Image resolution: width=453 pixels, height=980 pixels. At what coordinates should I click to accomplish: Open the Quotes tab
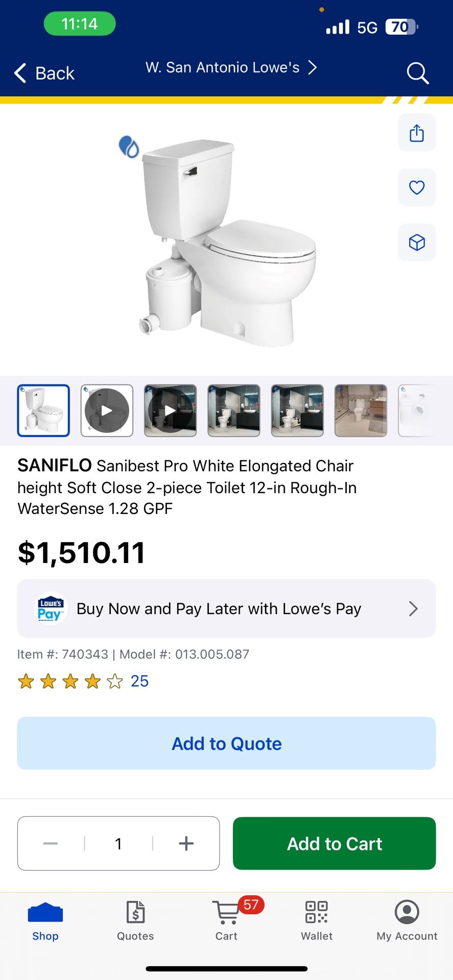coord(135,920)
